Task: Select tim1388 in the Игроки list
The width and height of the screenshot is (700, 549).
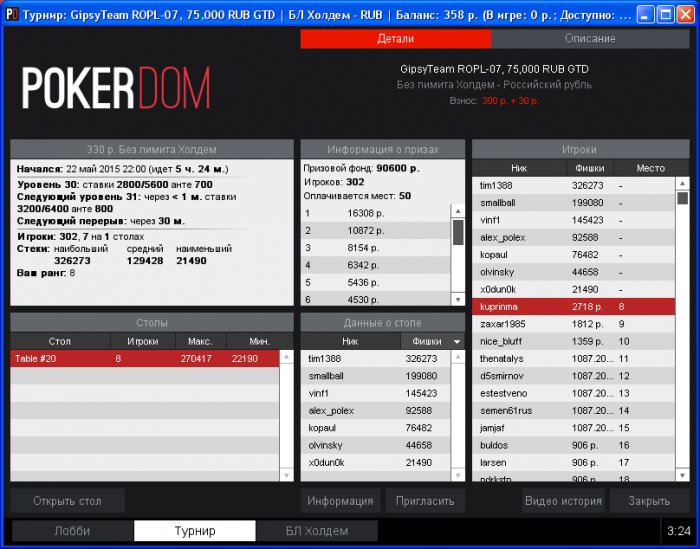Action: (x=574, y=185)
